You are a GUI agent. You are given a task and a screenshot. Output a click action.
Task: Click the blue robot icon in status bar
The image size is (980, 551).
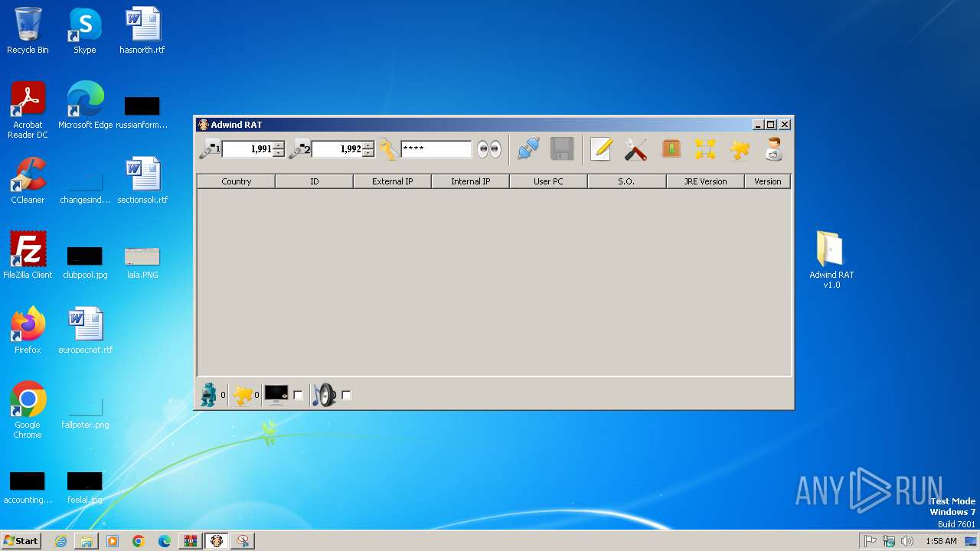(x=208, y=395)
